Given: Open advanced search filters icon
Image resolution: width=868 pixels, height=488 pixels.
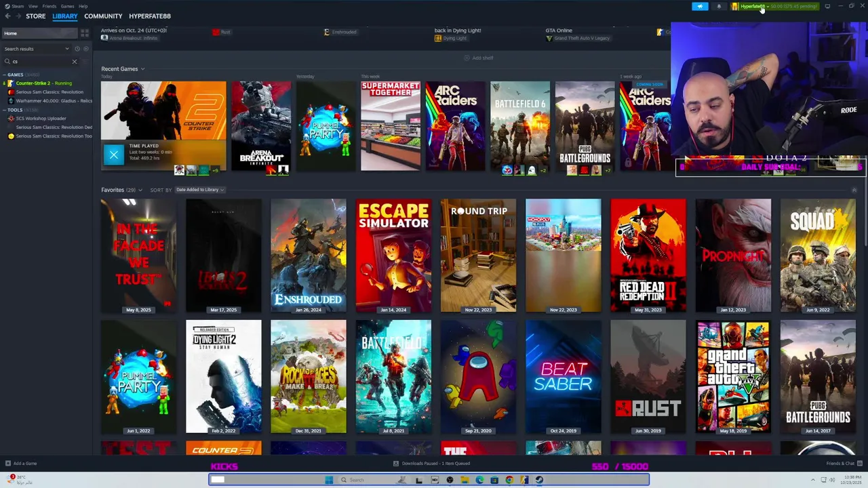Looking at the screenshot, I should point(85,62).
